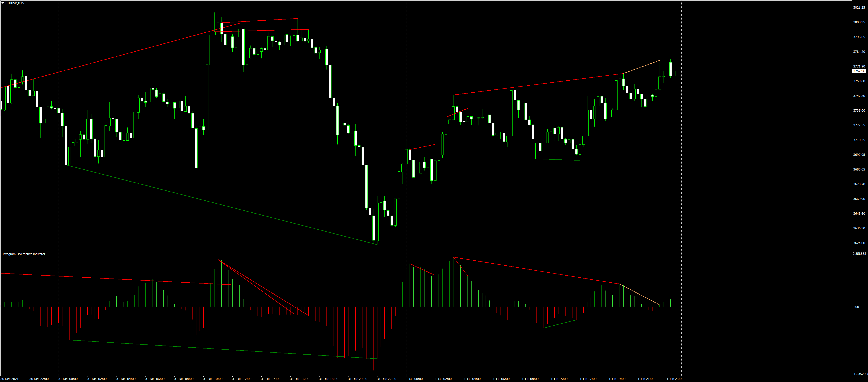This screenshot has width=868, height=382.
Task: Click the triangle arrow beside ETHUSD,M15
Action: [3, 3]
